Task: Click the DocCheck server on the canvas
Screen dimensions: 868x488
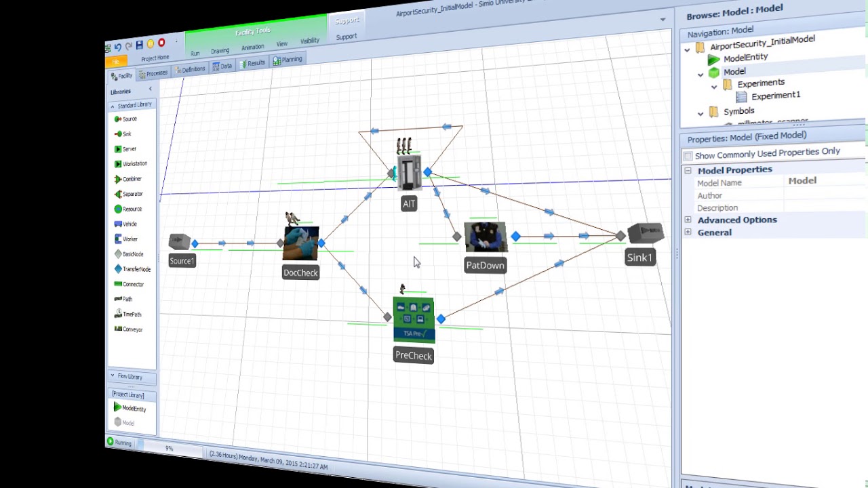Action: pyautogui.click(x=301, y=243)
